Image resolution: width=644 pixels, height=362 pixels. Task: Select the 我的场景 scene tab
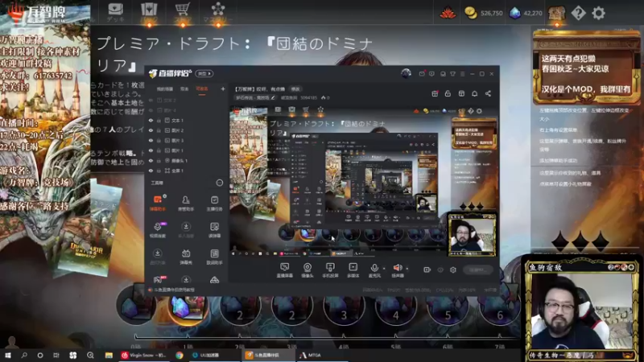[165, 89]
